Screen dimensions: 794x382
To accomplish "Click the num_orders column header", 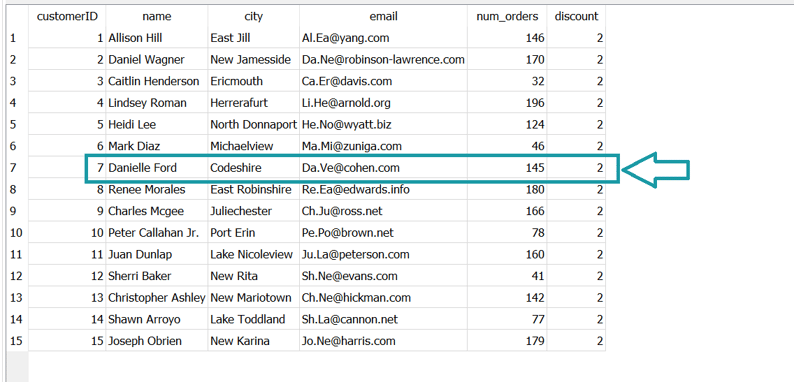I will 507,16.
